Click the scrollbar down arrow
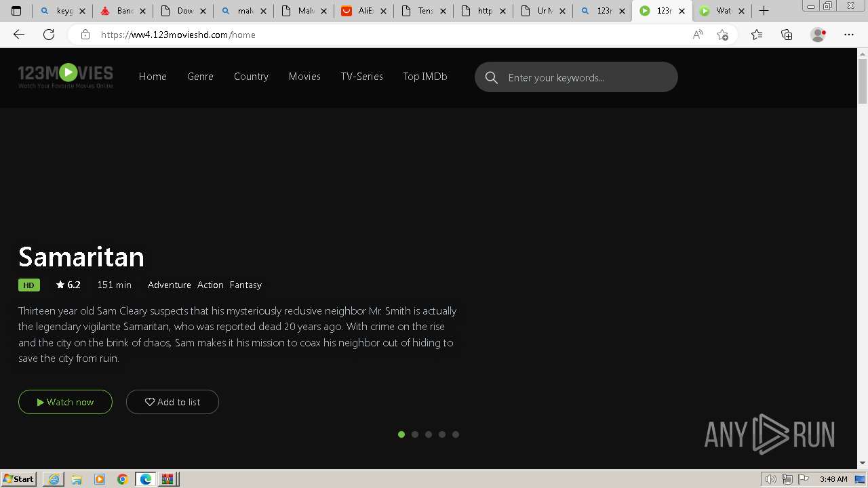 [x=863, y=463]
